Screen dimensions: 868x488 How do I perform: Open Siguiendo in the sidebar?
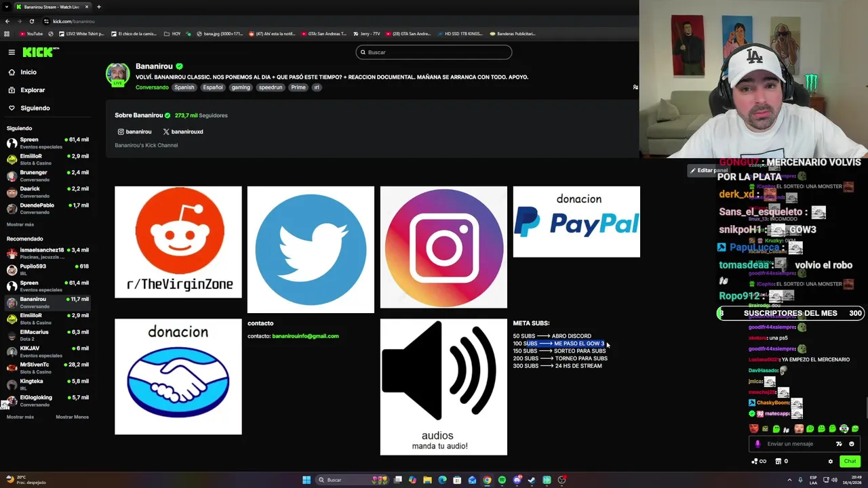[28, 108]
